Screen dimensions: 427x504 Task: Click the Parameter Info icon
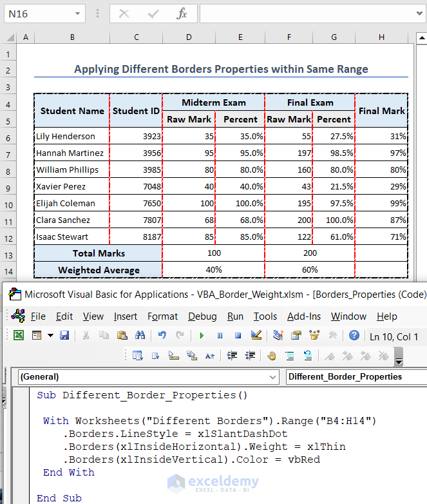(x=192, y=356)
